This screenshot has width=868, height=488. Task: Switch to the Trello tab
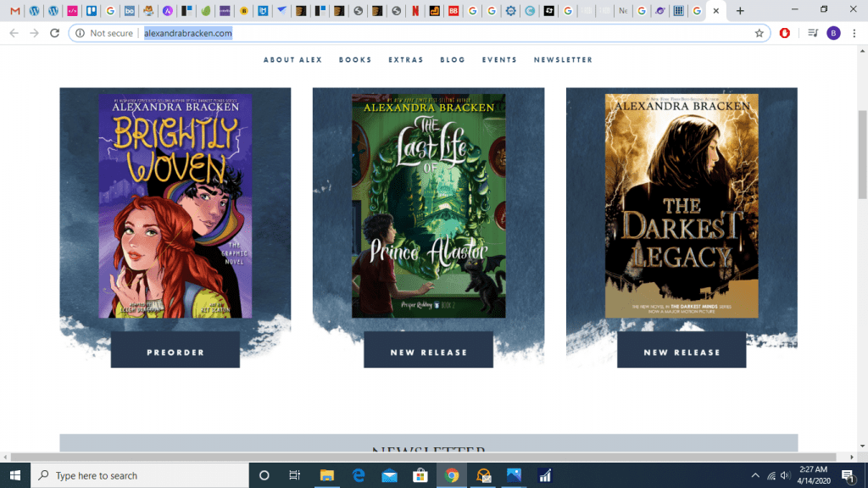pos(92,10)
